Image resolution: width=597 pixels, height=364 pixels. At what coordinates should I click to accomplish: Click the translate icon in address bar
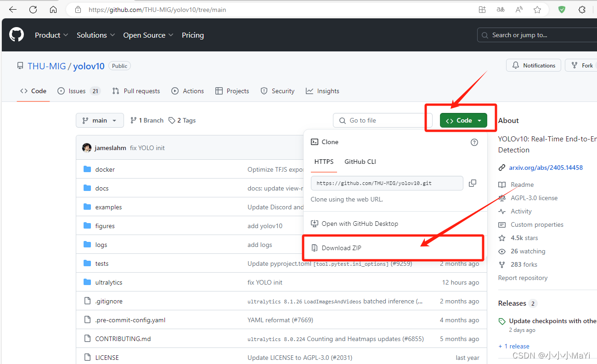click(x=501, y=10)
